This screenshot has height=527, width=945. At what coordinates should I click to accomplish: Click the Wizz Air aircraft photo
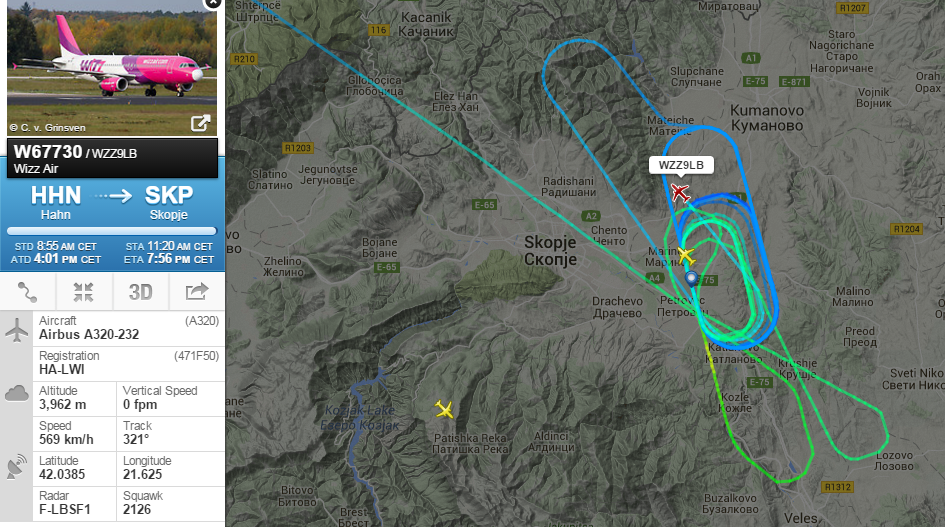[112, 68]
